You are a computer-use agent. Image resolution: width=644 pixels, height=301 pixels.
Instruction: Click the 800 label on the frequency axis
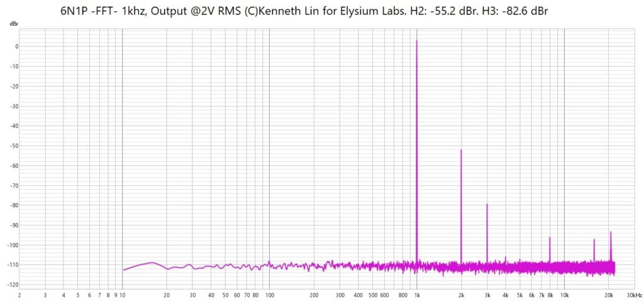pyautogui.click(x=402, y=295)
